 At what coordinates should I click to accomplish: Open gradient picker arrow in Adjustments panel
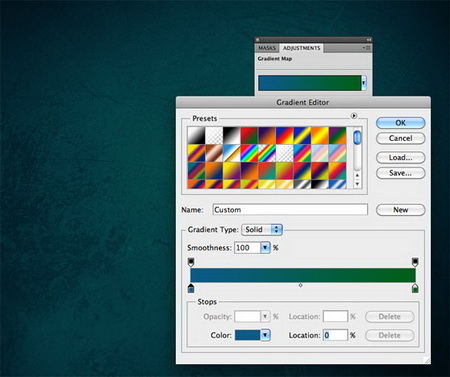pyautogui.click(x=364, y=83)
